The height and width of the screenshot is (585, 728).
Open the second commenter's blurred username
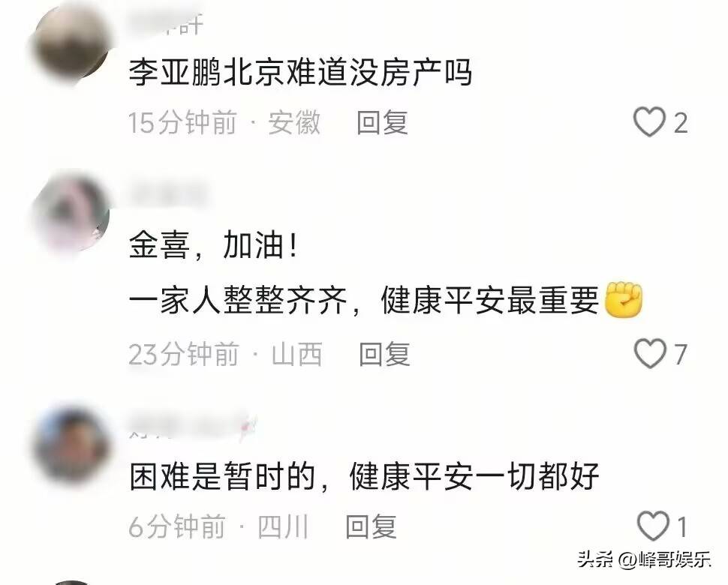[170, 194]
